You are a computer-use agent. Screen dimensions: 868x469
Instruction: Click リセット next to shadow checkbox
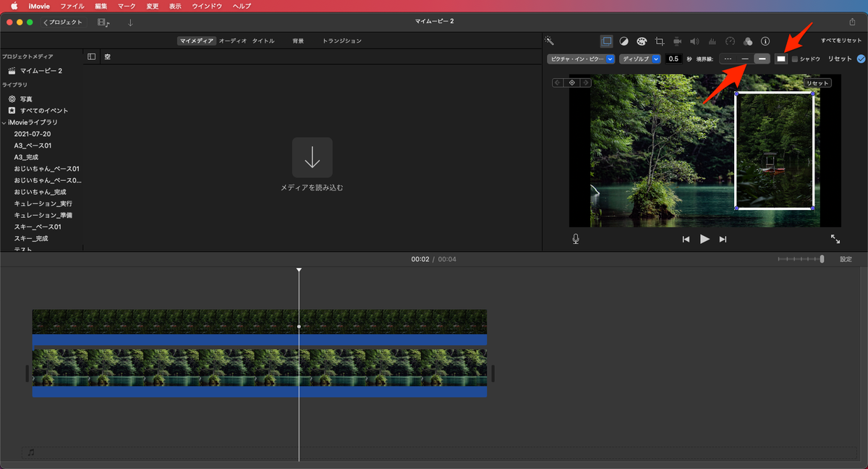point(840,59)
